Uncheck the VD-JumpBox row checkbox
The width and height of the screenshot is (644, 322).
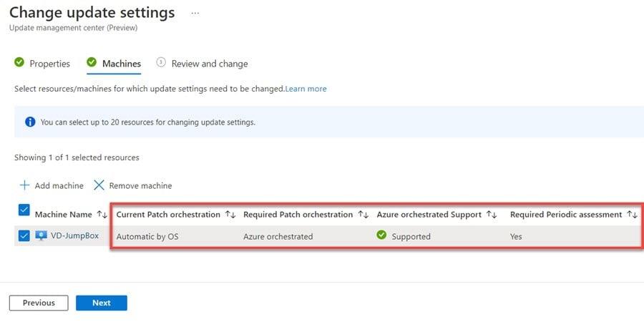coord(24,236)
